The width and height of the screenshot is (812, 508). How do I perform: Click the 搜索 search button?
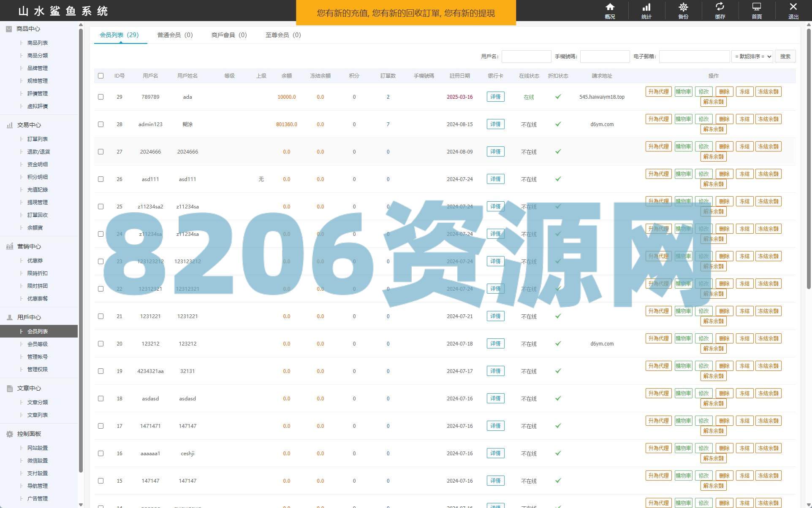click(x=785, y=57)
